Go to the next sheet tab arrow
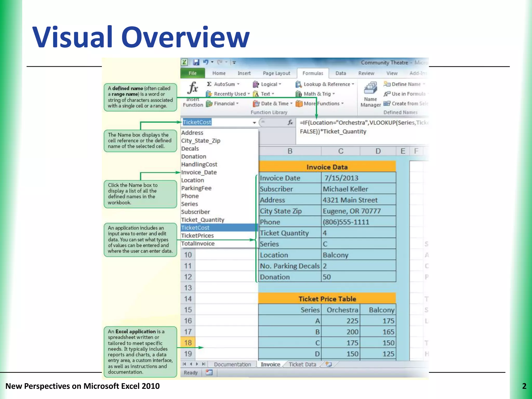Image resolution: width=532 pixels, height=399 pixels. 197,364
